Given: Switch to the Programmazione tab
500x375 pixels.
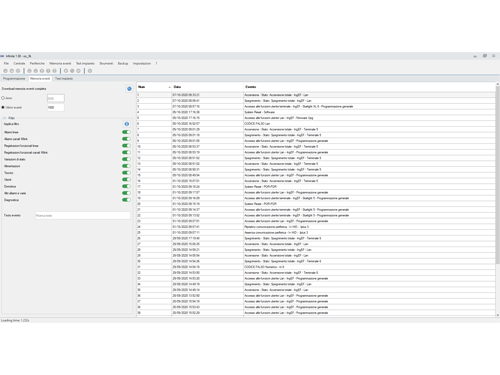Looking at the screenshot, I should pyautogui.click(x=14, y=79).
